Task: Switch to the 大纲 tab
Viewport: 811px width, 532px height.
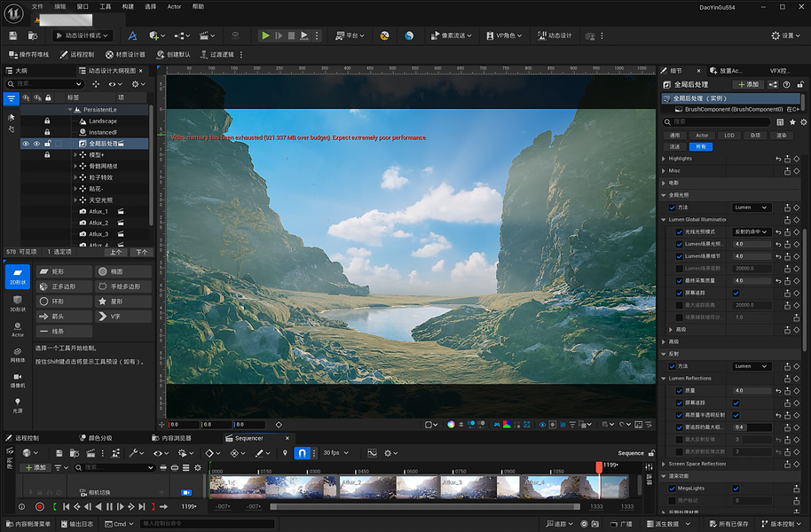Action: tap(17, 71)
